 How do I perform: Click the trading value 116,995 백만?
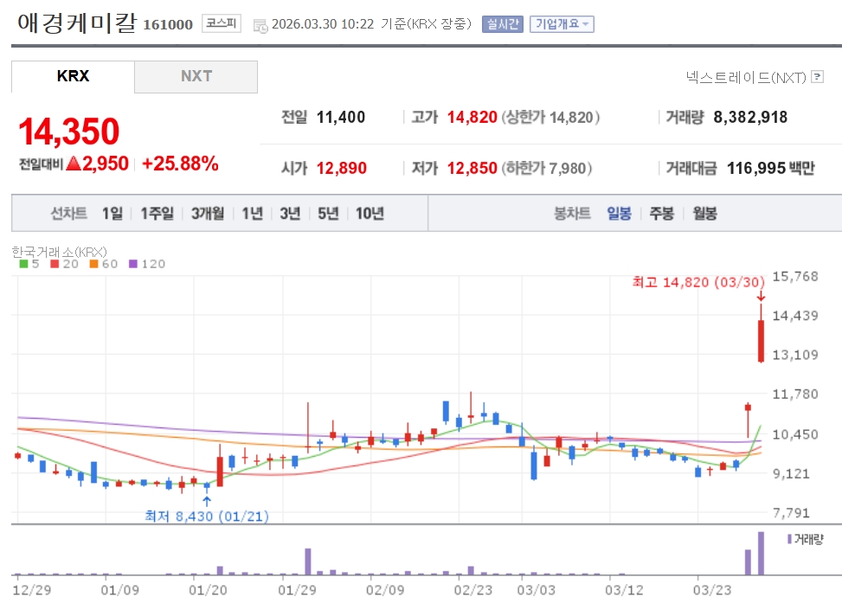tap(770, 168)
